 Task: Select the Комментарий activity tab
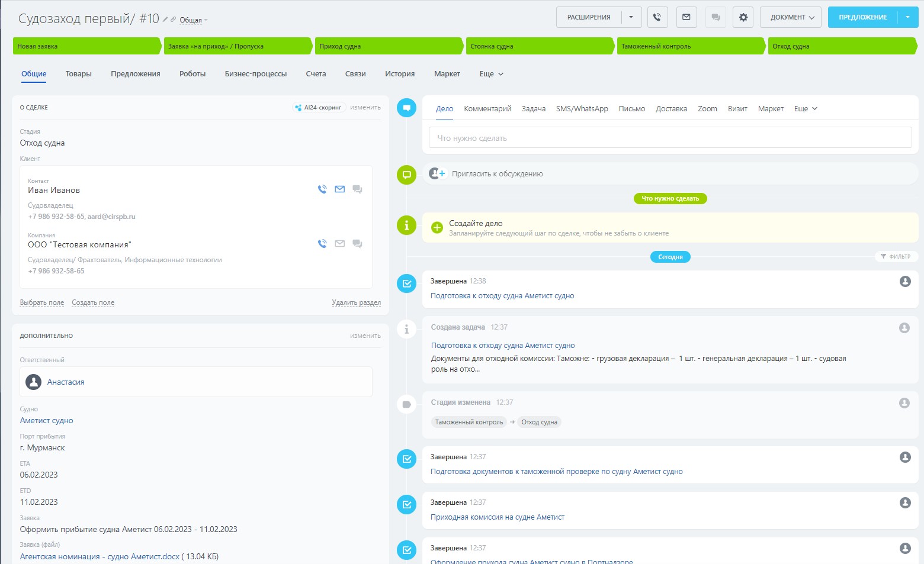[487, 109]
